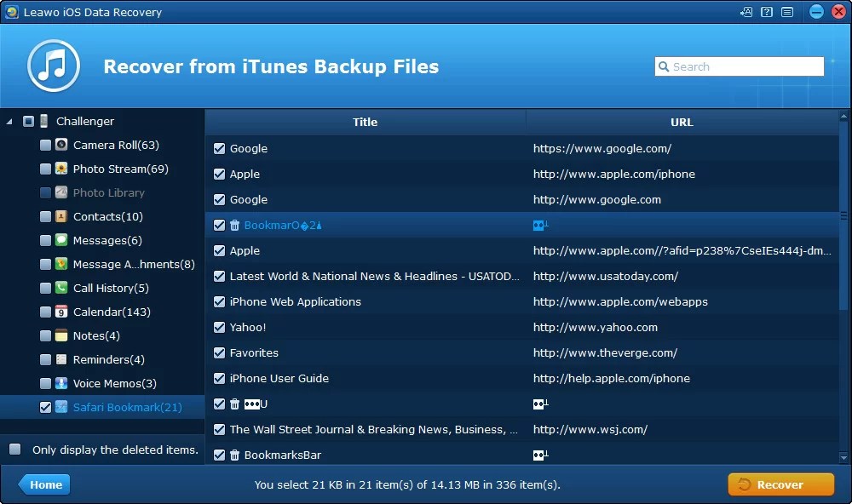The width and height of the screenshot is (852, 504).
Task: Click the URL column header
Action: pyautogui.click(x=682, y=122)
